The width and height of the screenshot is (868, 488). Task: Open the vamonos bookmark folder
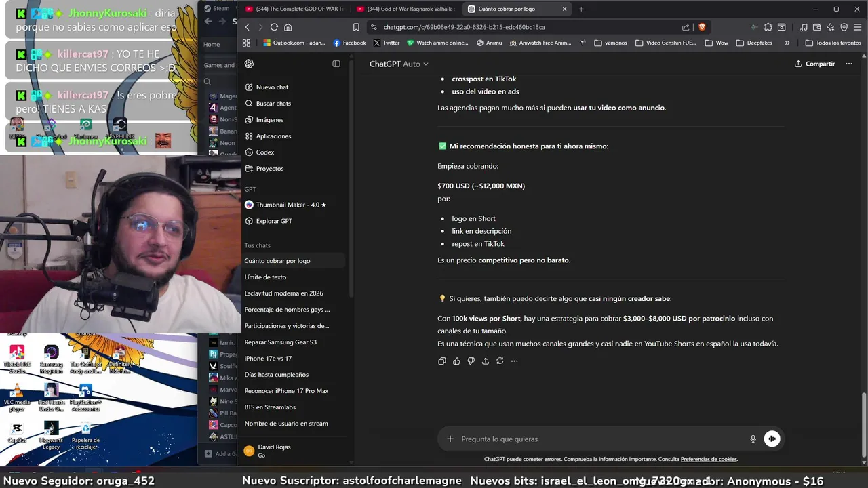(610, 43)
